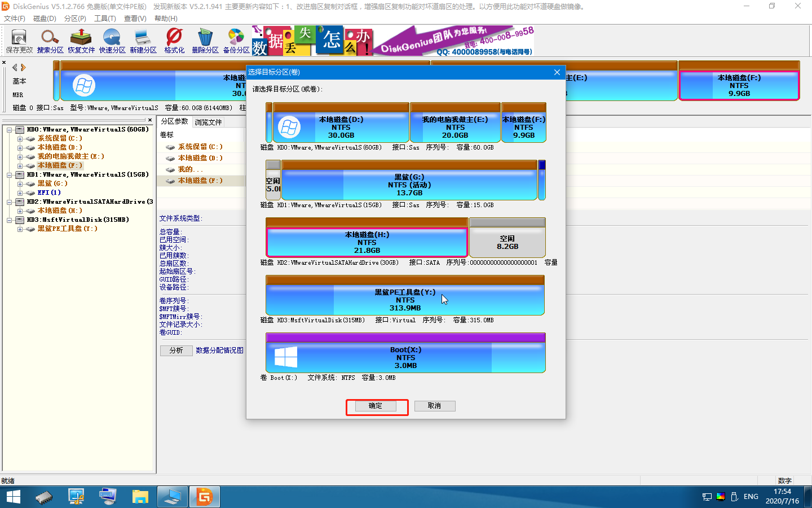Click the colorful display icon in system tray
This screenshot has width=812, height=508.
[x=721, y=497]
